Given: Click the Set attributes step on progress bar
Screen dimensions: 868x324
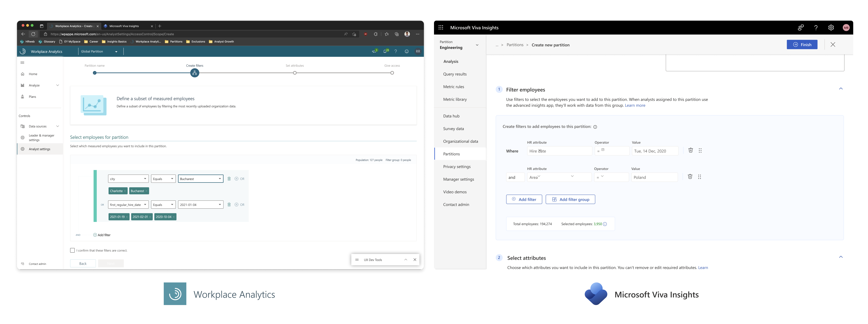Looking at the screenshot, I should pyautogui.click(x=295, y=73).
